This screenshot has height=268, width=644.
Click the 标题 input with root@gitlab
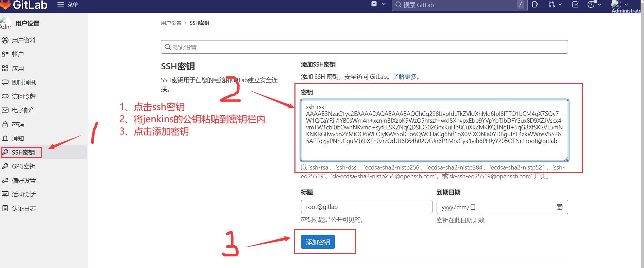point(367,207)
